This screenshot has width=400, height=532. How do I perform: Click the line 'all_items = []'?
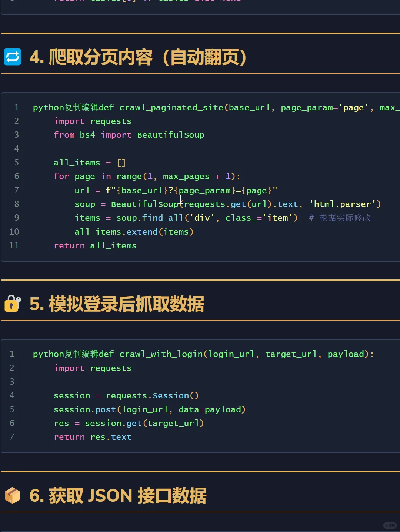(90, 163)
